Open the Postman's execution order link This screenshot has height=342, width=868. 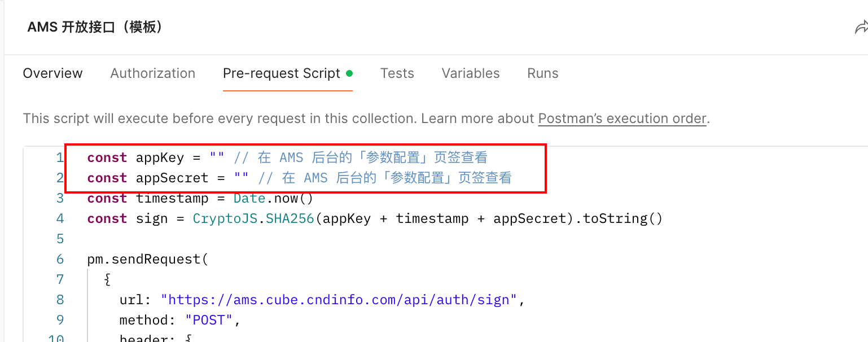[622, 119]
